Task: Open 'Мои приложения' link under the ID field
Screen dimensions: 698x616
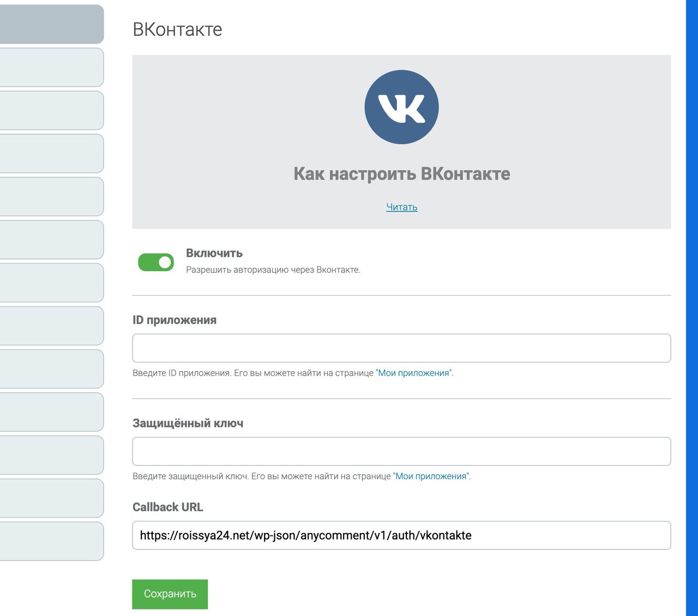Action: 414,373
